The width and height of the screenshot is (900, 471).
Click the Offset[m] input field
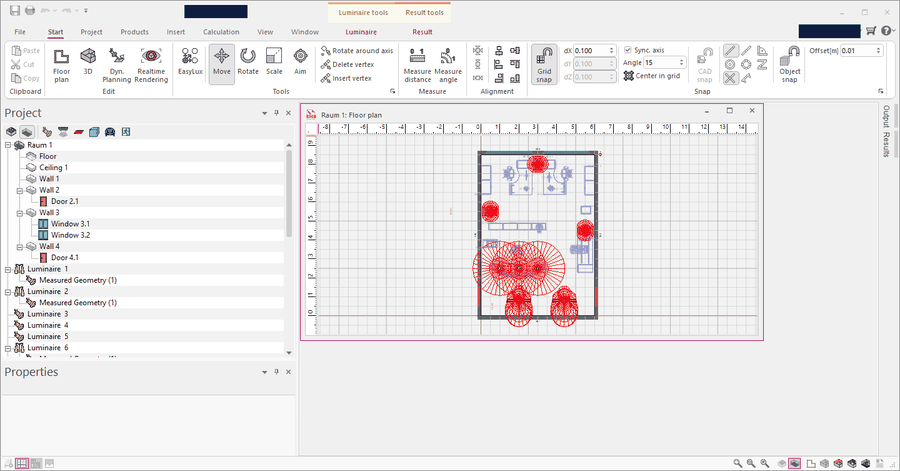(x=861, y=50)
